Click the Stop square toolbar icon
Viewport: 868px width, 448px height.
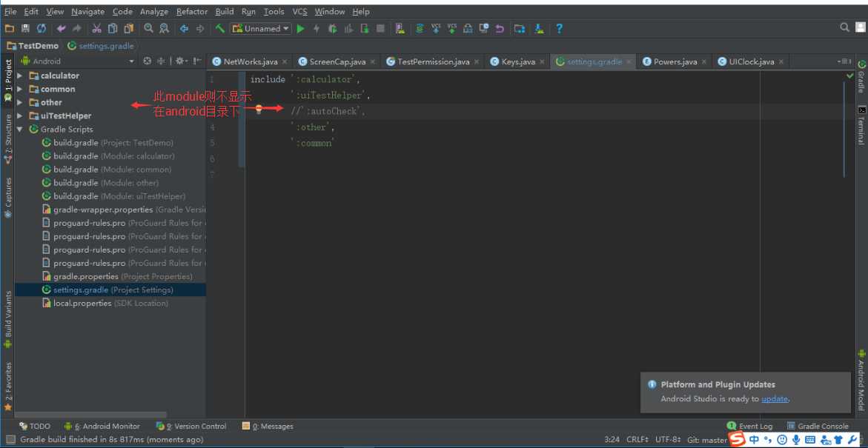point(380,29)
